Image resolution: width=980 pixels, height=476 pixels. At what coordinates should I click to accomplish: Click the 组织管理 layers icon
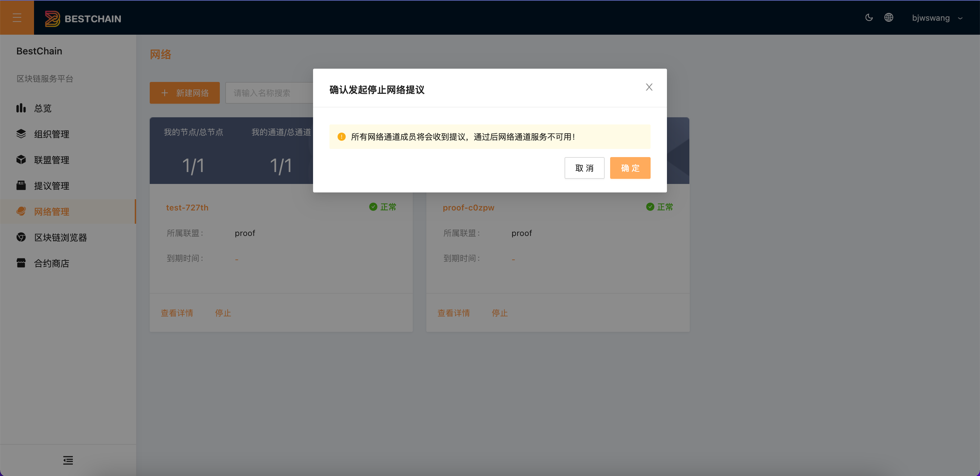pos(21,134)
